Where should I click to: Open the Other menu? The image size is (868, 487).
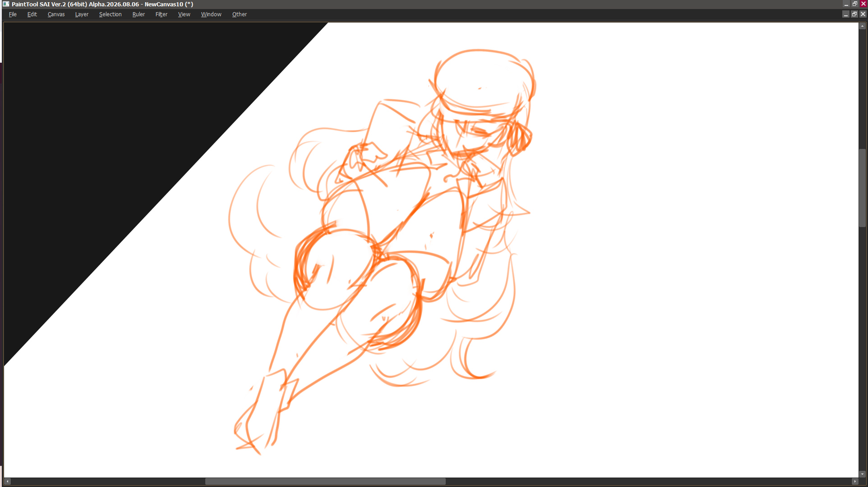tap(240, 14)
